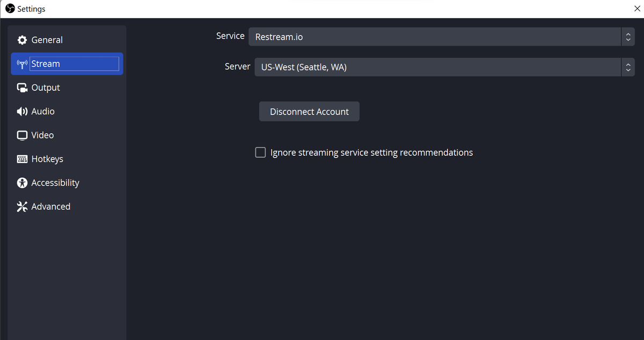Click the Settings window title text
This screenshot has height=340, width=644.
pos(31,9)
